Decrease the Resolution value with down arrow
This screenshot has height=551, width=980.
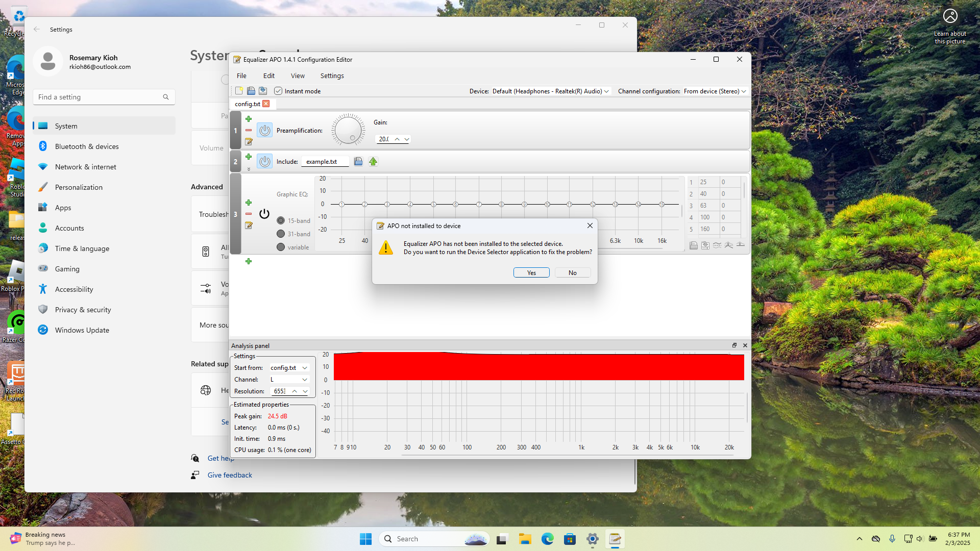click(x=305, y=391)
